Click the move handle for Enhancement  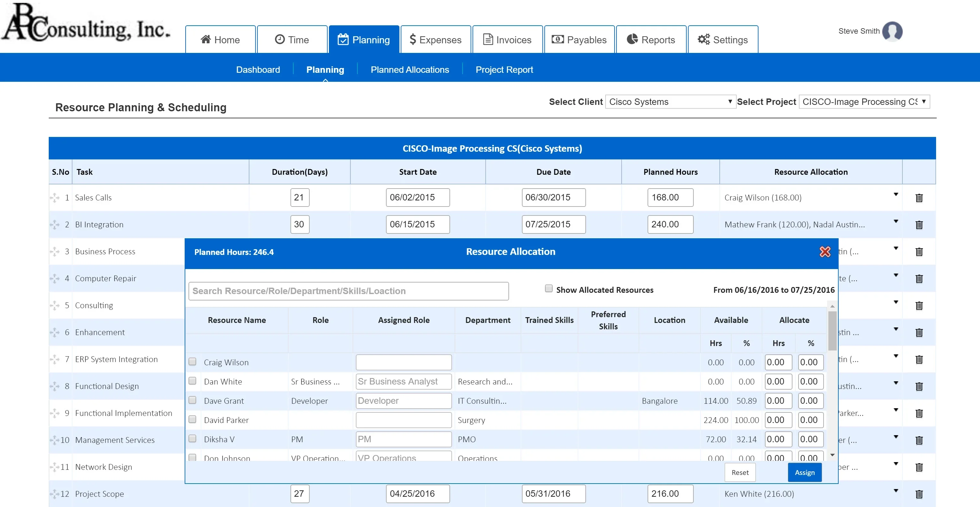[x=55, y=332]
